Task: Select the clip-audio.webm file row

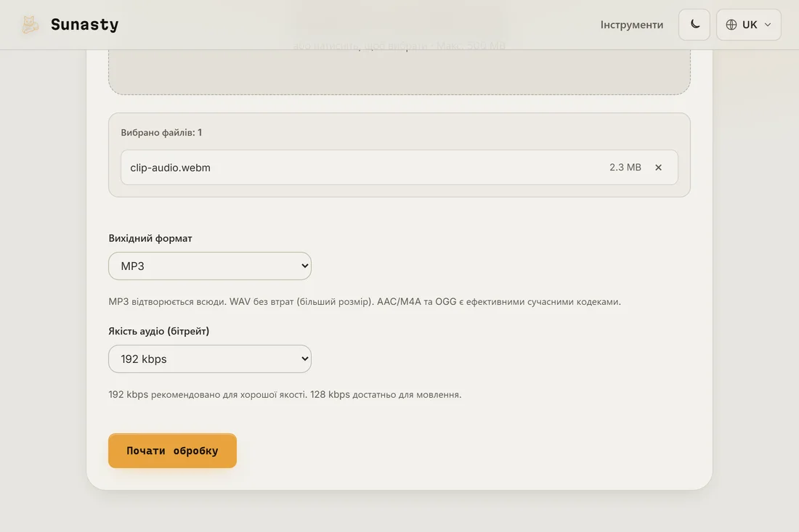Action: [399, 168]
